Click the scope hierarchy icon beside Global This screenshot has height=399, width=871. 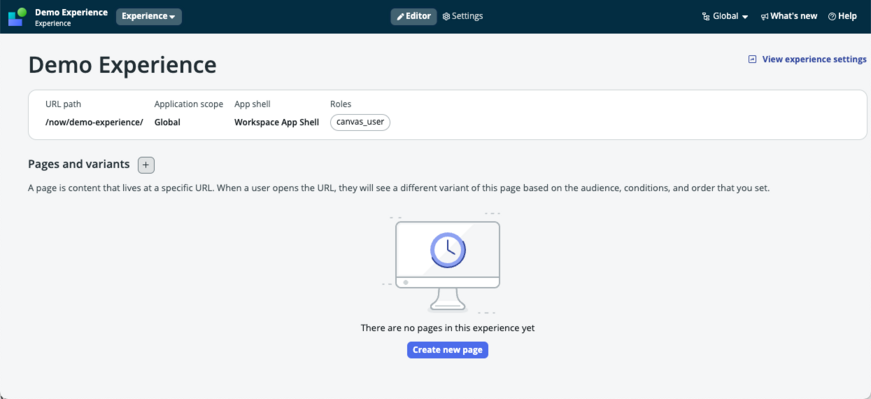coord(706,17)
